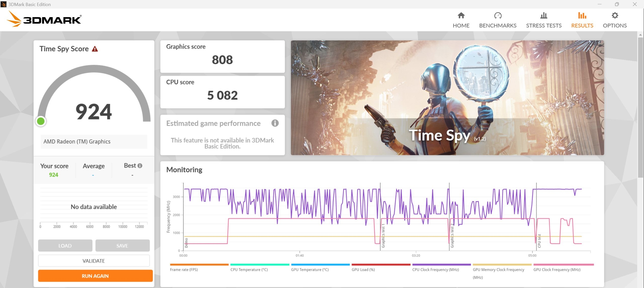
Task: Click the Home house icon
Action: [x=461, y=16]
